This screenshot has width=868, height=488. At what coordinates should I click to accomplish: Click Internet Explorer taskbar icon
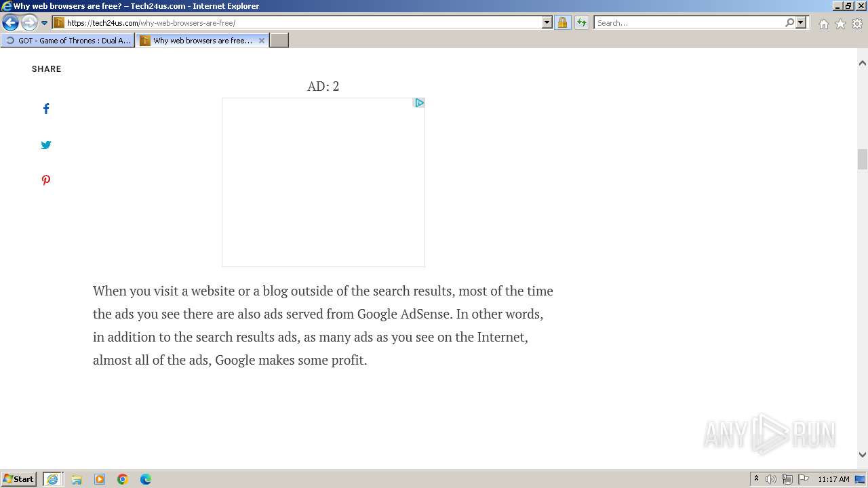point(53,479)
